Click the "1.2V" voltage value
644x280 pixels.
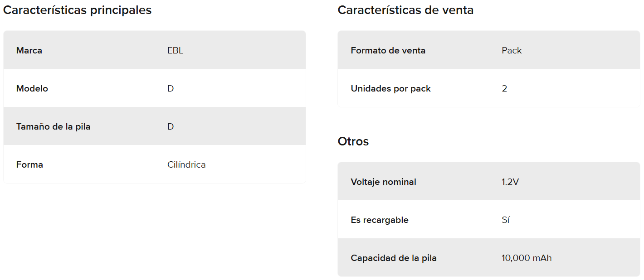click(x=510, y=182)
